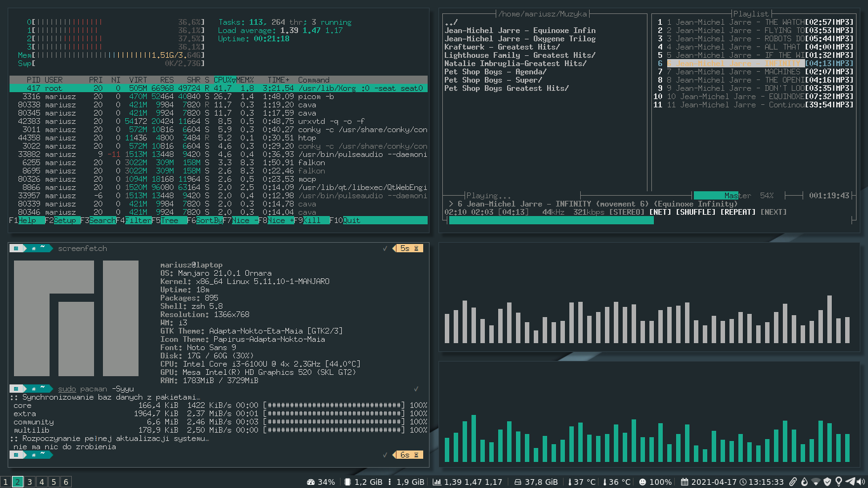Click the sudo pacman -Syyu command line
The image size is (868, 488).
95,388
